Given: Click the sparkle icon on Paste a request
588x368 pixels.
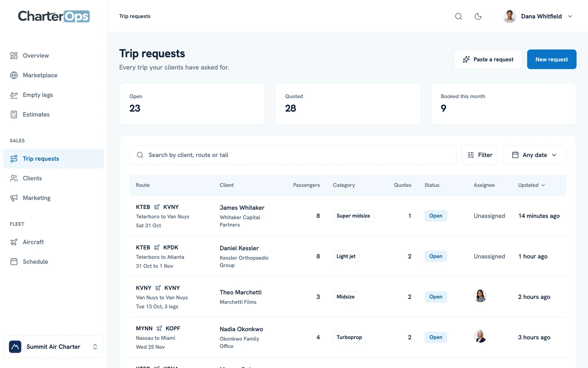Looking at the screenshot, I should click(x=466, y=59).
